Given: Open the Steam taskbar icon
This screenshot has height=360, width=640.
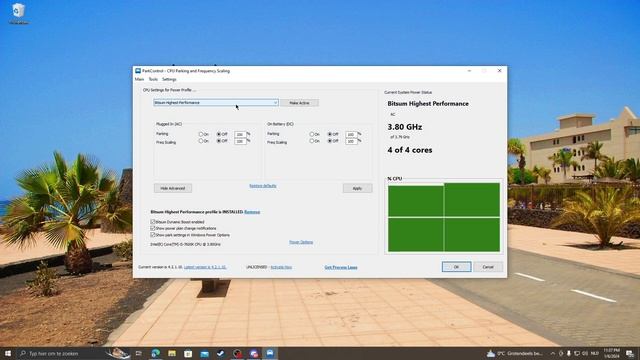Looking at the screenshot, I should click(x=221, y=353).
